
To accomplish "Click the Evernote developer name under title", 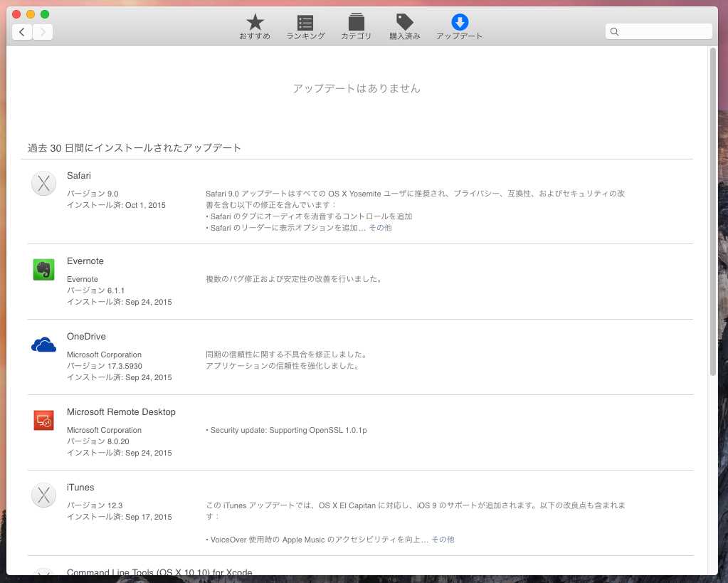I will (x=83, y=279).
